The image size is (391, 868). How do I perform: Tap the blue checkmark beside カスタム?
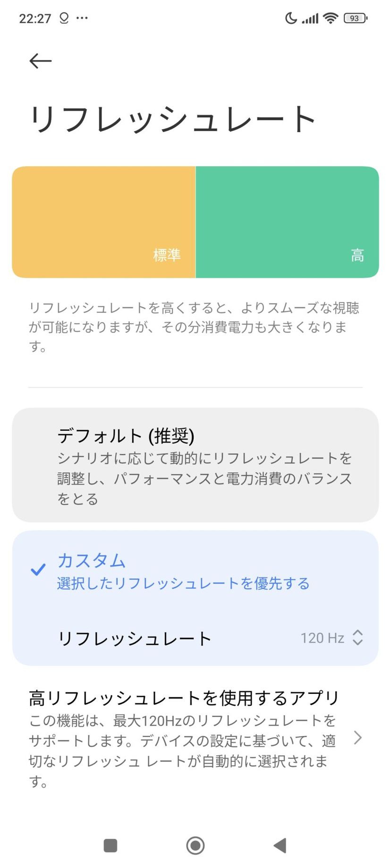tap(38, 569)
